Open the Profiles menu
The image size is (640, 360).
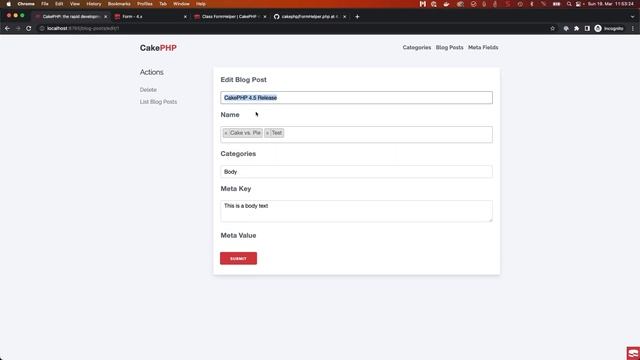pos(144,4)
